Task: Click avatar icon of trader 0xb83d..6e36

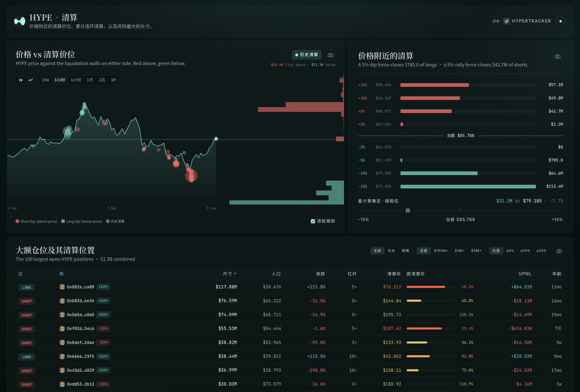Action: pos(62,301)
